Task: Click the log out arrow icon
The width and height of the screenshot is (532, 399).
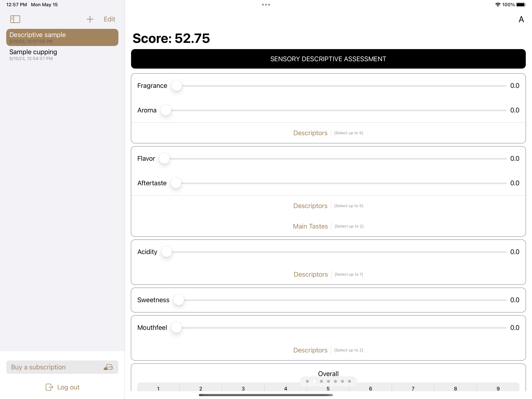Action: click(x=49, y=387)
